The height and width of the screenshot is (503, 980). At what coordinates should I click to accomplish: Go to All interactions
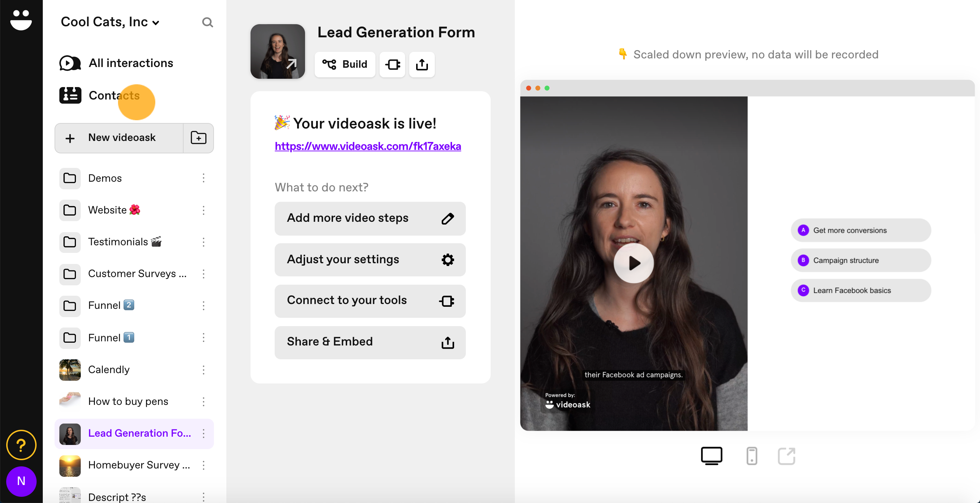[116, 63]
